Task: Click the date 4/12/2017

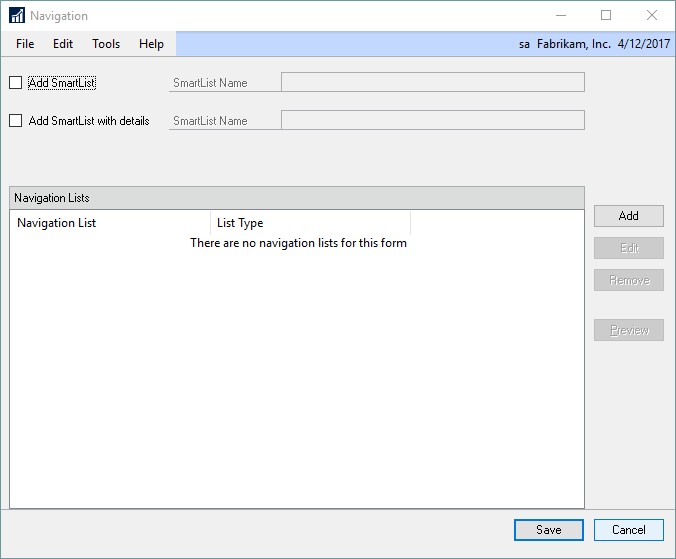Action: pos(644,44)
